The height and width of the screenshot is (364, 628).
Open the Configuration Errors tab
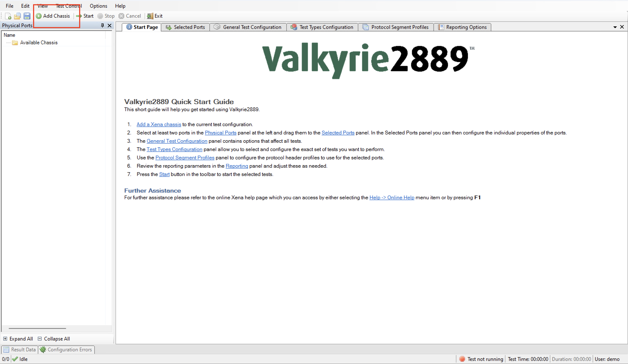(66, 349)
